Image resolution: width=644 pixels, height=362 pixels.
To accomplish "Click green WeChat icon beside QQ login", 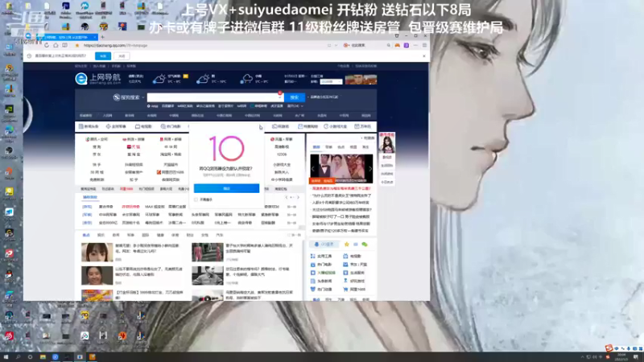I will click(365, 245).
